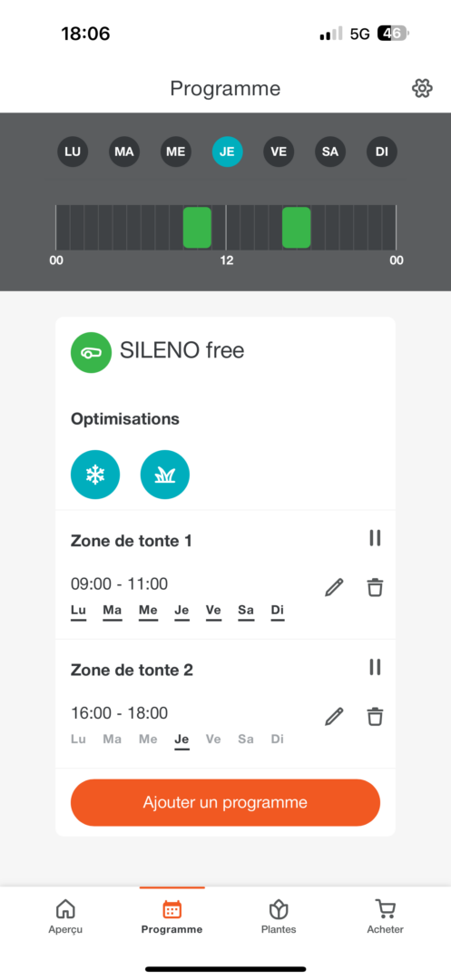Delete the 16:00 - 18:00 schedule
Screen dimensions: 451x980
pos(375,716)
